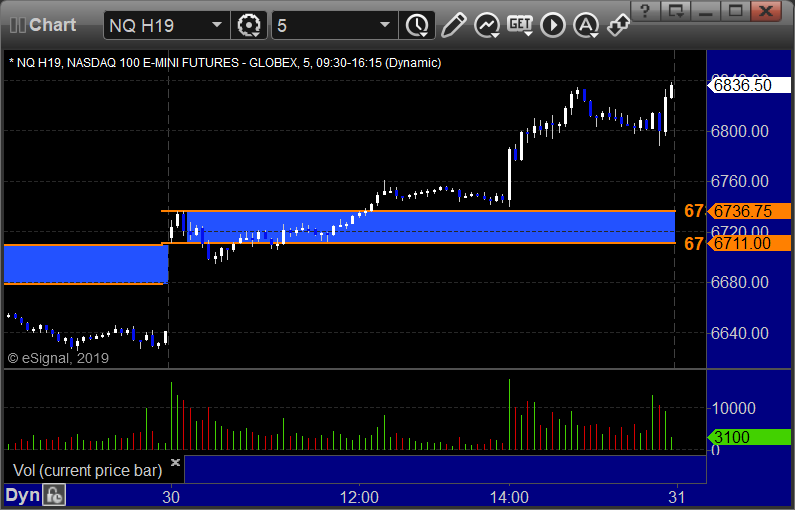The width and height of the screenshot is (795, 510).
Task: Open help with question mark button
Action: click(x=645, y=11)
